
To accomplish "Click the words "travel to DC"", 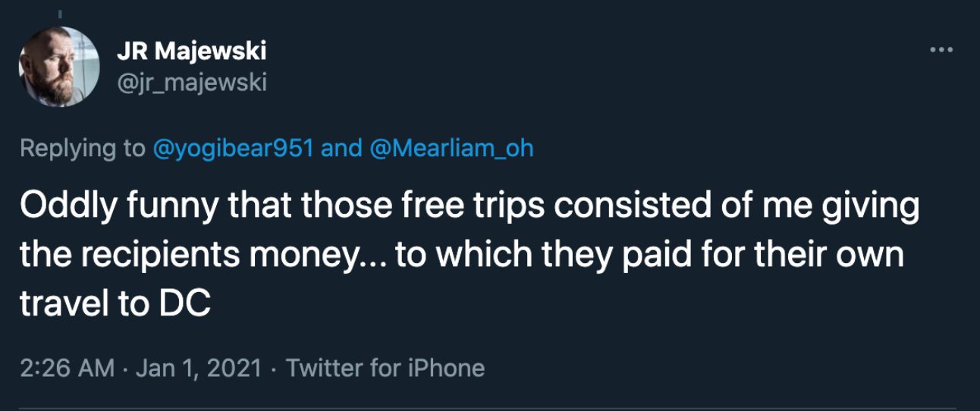I will point(114,304).
